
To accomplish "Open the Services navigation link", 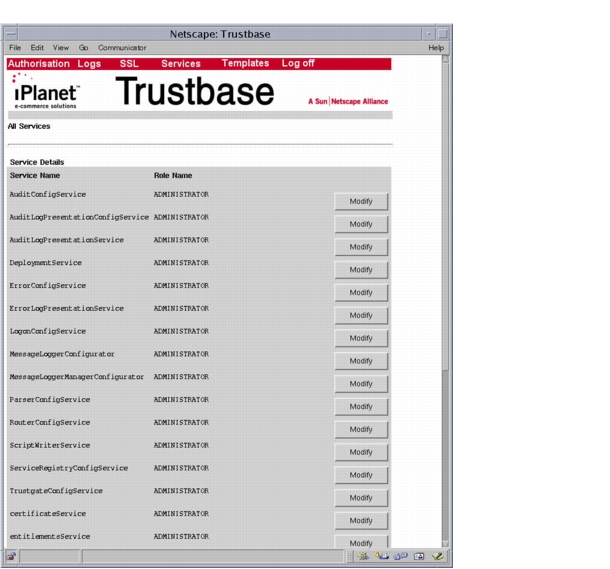I will (181, 64).
